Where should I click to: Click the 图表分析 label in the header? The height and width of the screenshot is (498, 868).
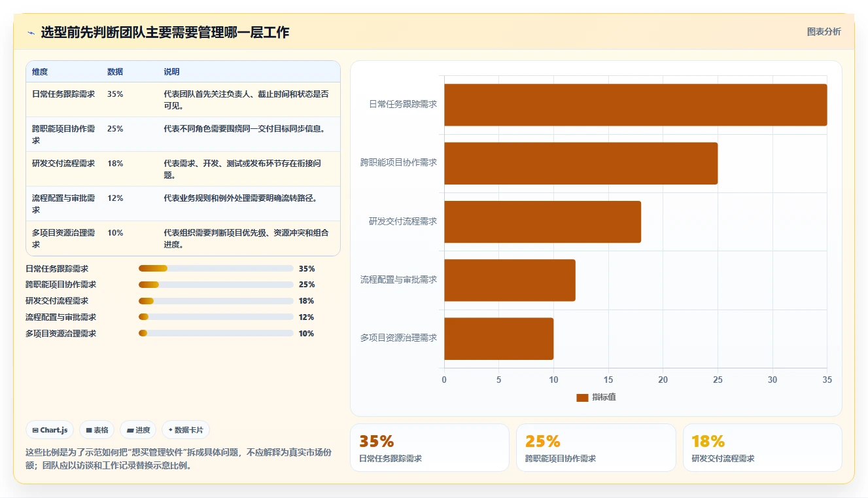click(x=824, y=31)
